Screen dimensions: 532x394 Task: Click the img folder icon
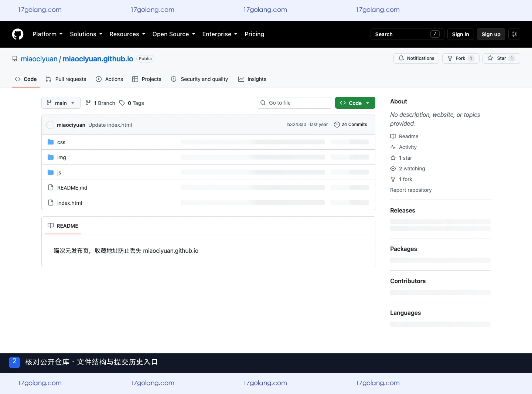coord(51,157)
